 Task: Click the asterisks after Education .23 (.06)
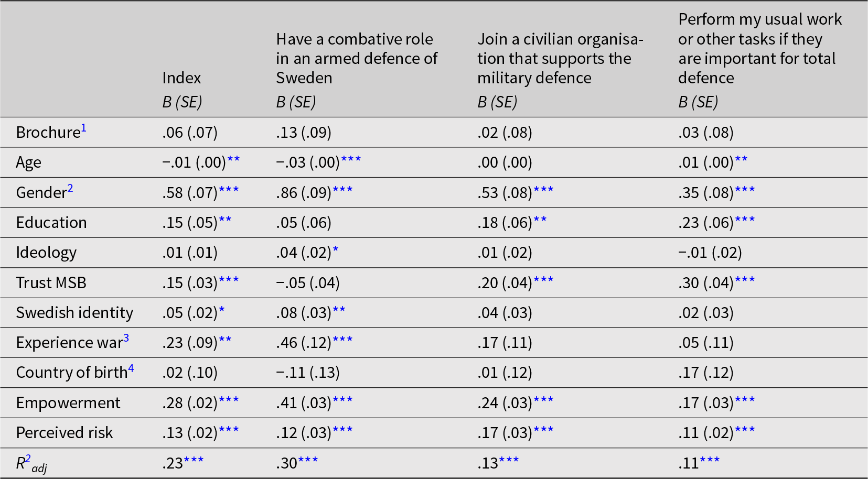pyautogui.click(x=745, y=220)
